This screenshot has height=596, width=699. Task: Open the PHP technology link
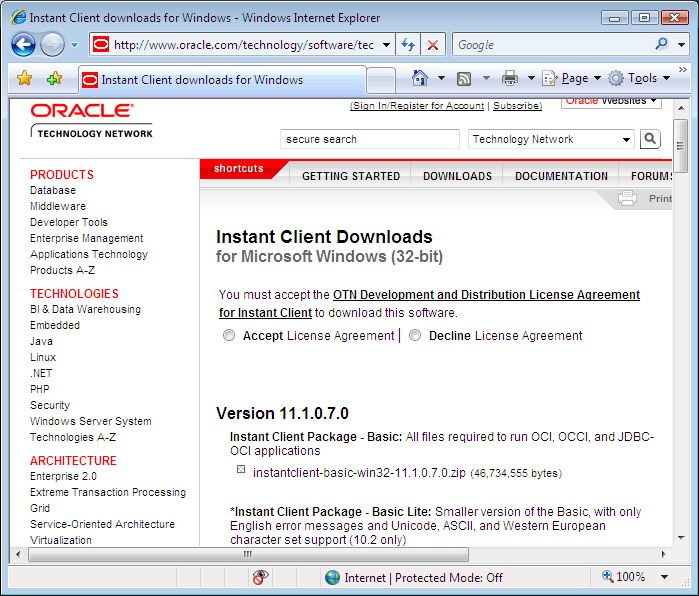[40, 389]
